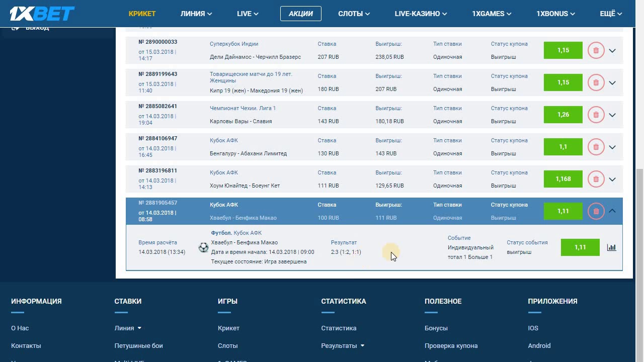Open footer link О Нас
644x362 pixels.
20,328
